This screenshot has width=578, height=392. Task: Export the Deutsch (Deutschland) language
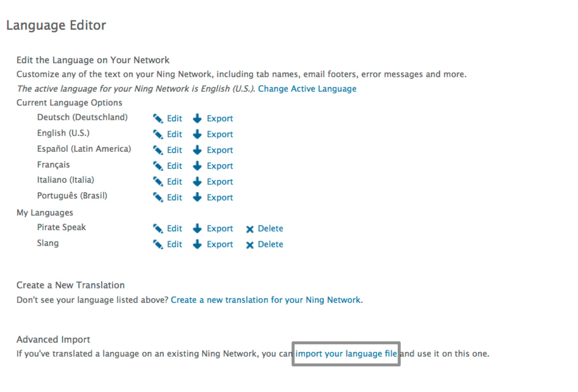[x=220, y=119]
